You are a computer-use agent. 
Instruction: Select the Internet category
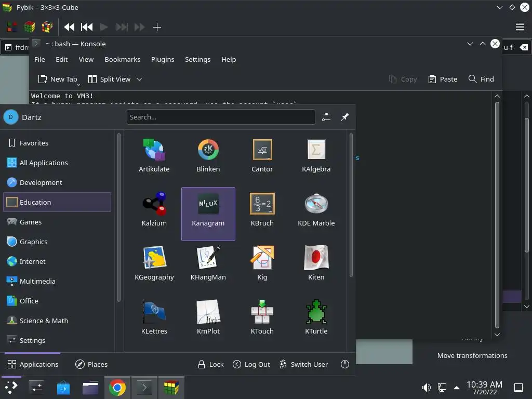pos(57,262)
